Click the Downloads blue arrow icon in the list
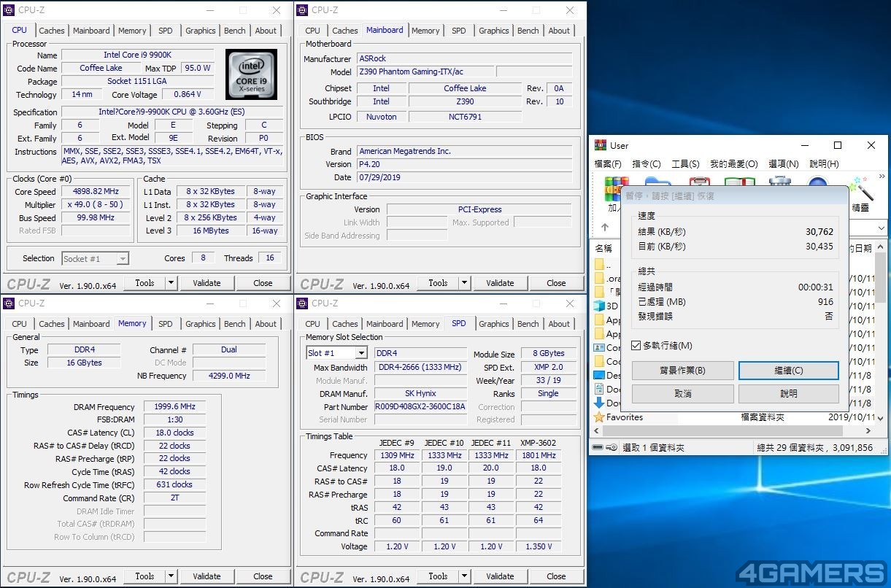Image resolution: width=891 pixels, height=588 pixels. 599,403
